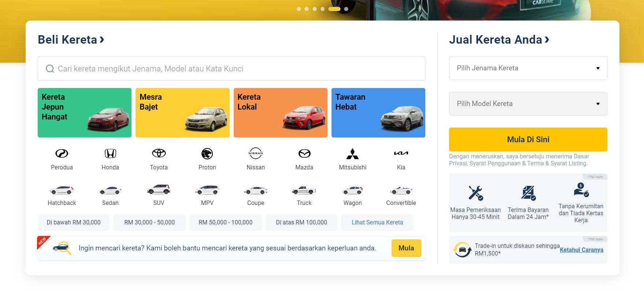Click the Mitsubishi logo

[x=352, y=154]
